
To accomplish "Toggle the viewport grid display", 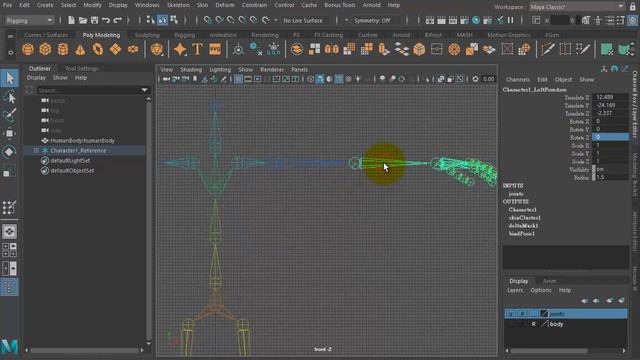I will (x=238, y=79).
